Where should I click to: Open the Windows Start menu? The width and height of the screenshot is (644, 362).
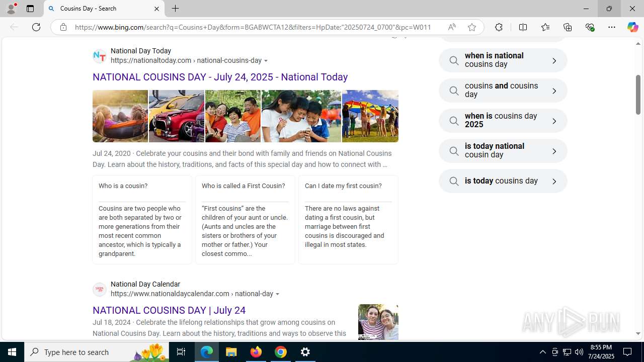coord(12,352)
